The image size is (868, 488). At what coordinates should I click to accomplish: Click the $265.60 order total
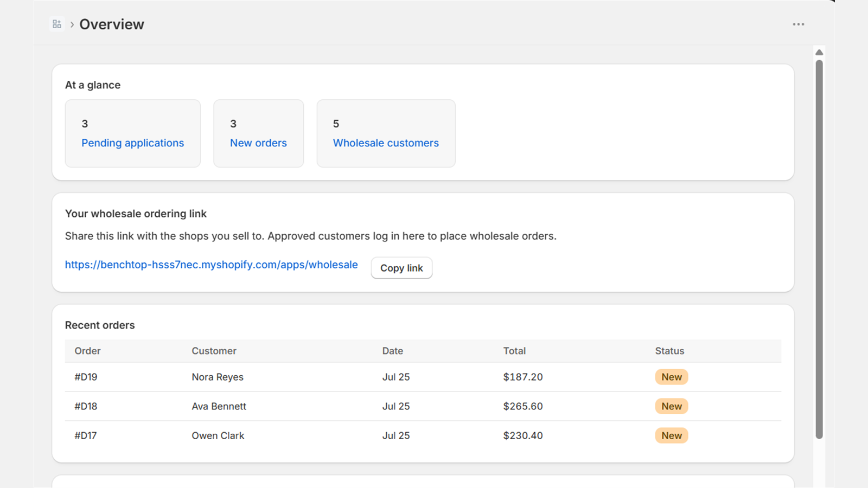pyautogui.click(x=523, y=406)
